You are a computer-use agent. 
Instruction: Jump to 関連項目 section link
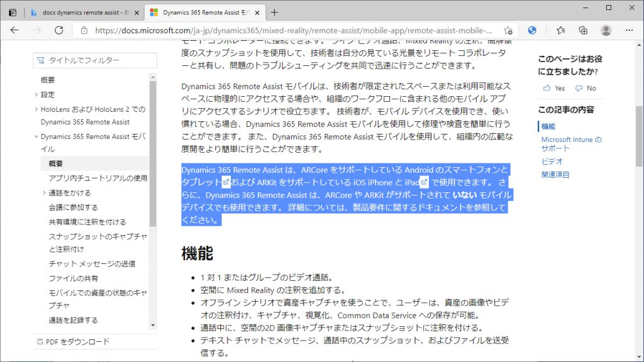click(x=555, y=175)
